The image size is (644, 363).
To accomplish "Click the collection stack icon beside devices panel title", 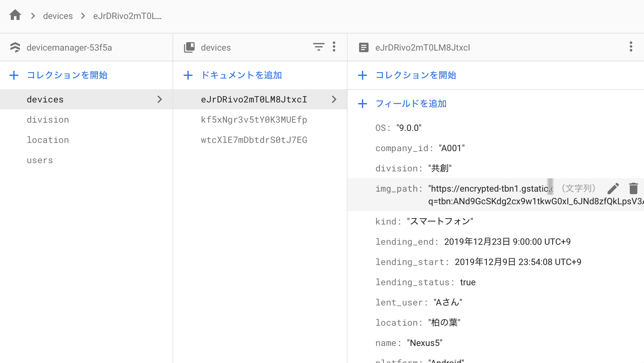I will tap(189, 47).
